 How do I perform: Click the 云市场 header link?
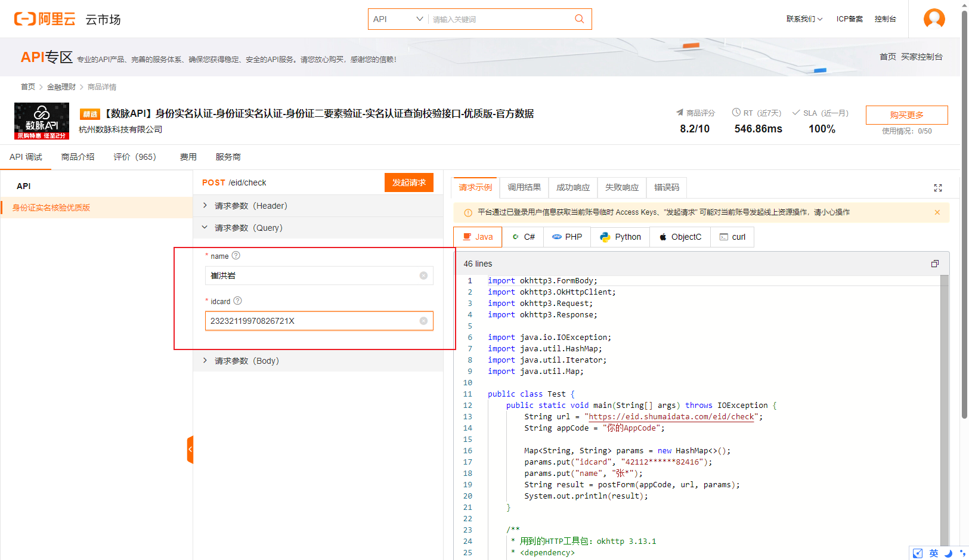pos(103,20)
